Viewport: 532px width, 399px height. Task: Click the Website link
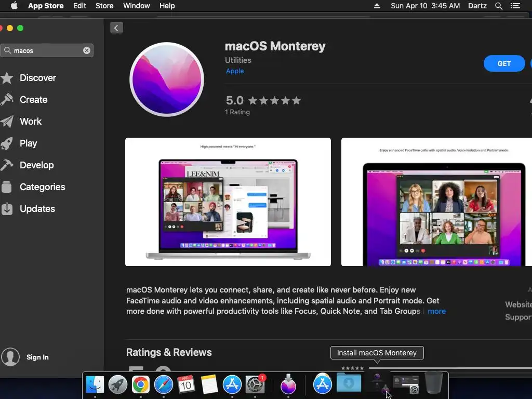[x=518, y=304]
